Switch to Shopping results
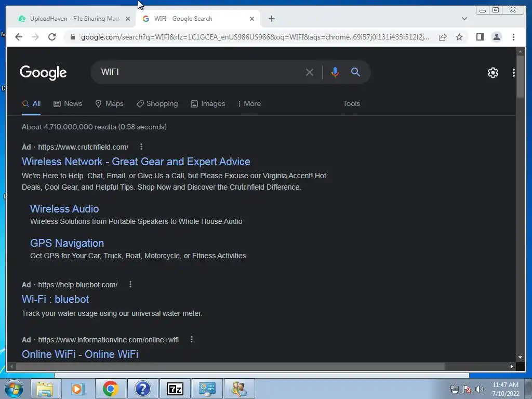 point(157,104)
